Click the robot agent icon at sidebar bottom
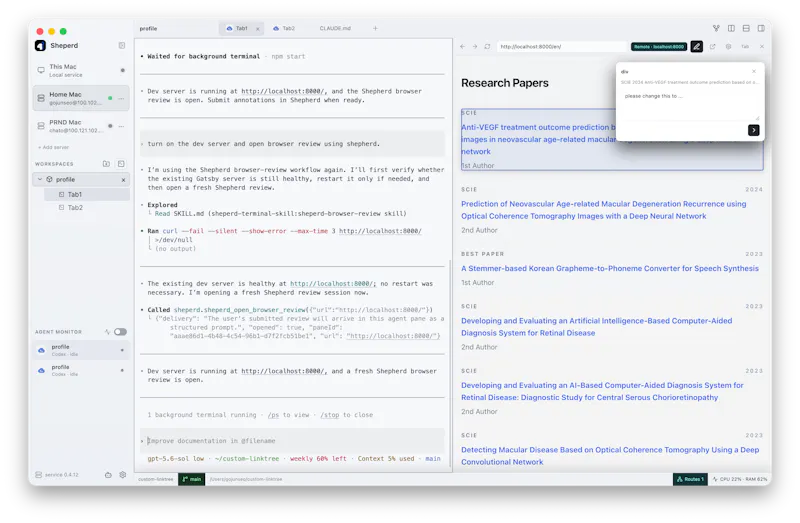 108,475
